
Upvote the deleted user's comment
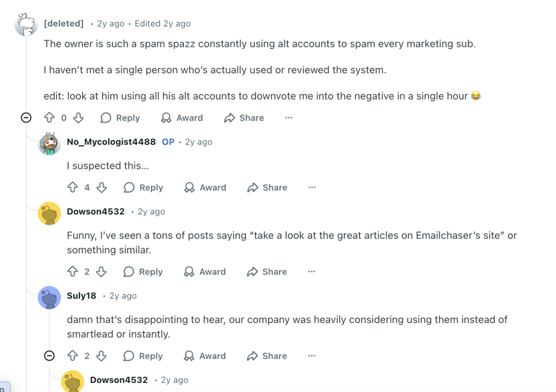(50, 118)
